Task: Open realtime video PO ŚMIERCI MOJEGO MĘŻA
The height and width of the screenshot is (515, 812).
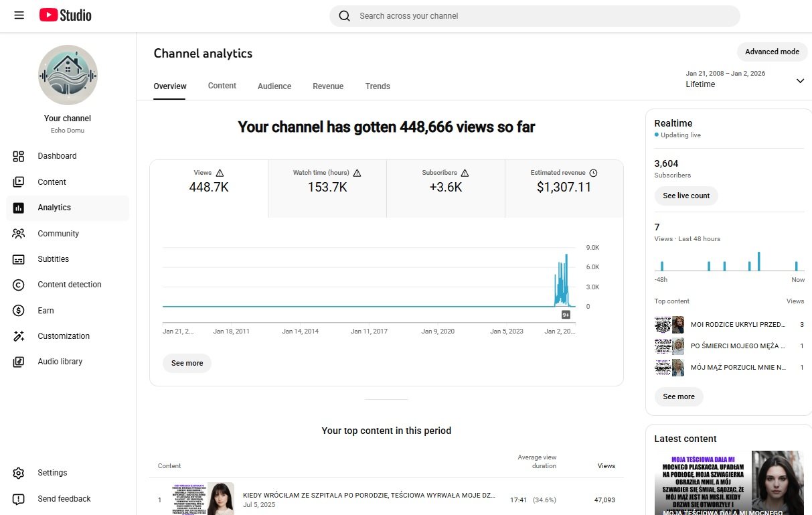Action: click(740, 346)
